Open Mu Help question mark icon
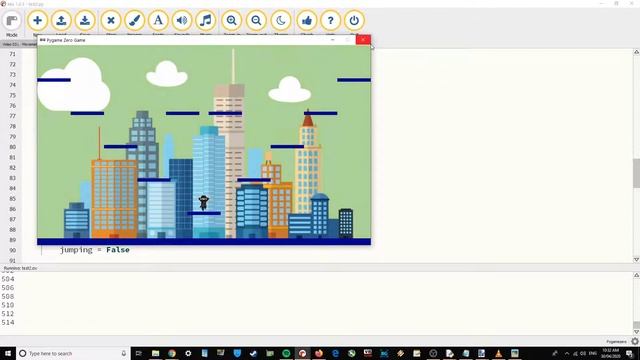Image resolution: width=640 pixels, height=360 pixels. tap(330, 20)
